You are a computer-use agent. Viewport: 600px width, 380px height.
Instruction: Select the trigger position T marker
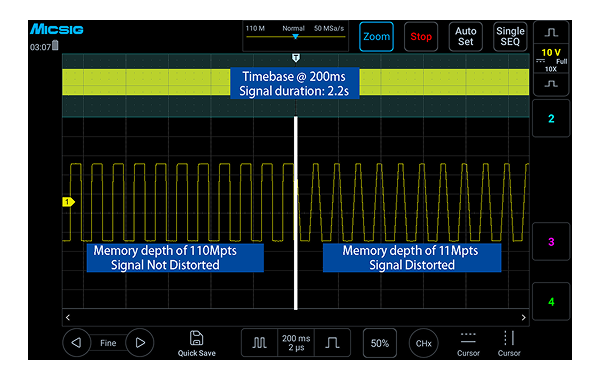295,58
